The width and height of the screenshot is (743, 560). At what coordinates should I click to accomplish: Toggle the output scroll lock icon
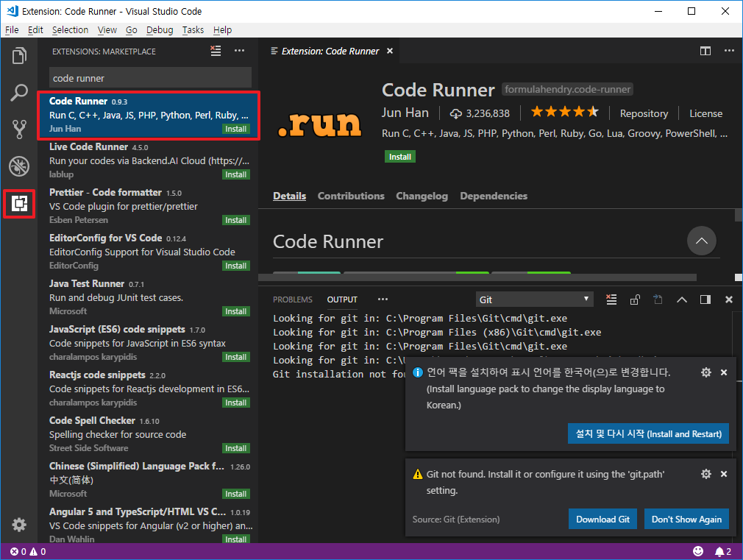coord(634,300)
